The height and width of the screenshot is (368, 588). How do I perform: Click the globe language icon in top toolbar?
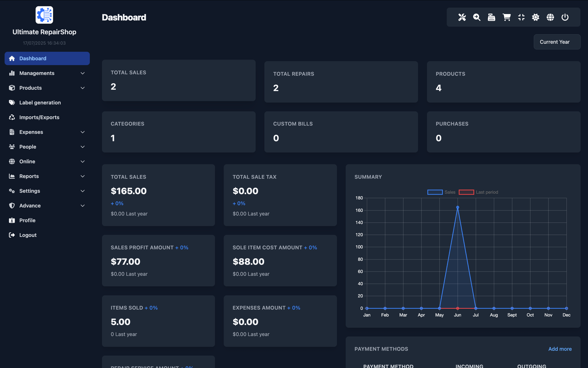click(x=550, y=17)
